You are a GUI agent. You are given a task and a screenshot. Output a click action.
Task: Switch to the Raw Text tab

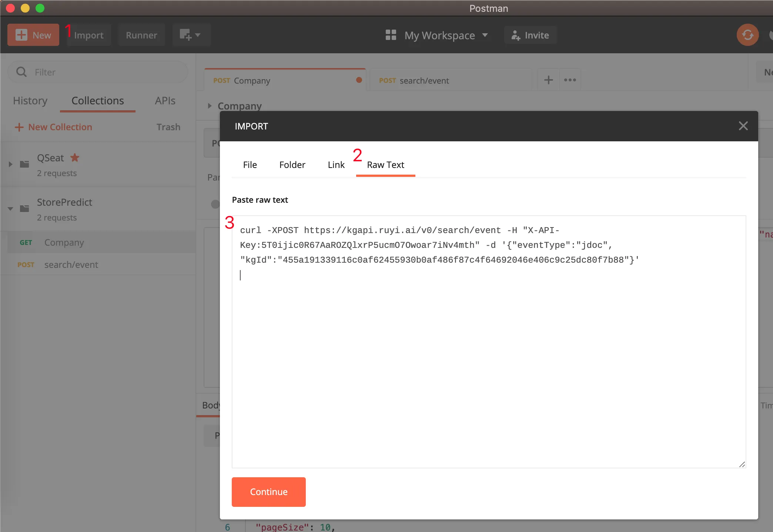[385, 165]
